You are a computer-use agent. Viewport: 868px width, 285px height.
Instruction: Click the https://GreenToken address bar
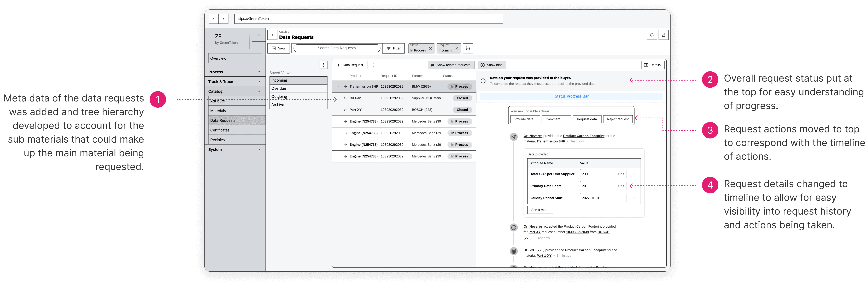[x=369, y=19]
